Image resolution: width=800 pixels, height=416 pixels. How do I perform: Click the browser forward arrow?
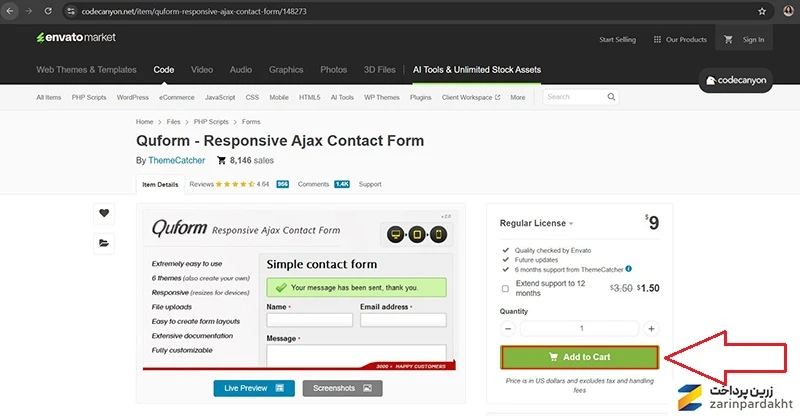coord(29,11)
